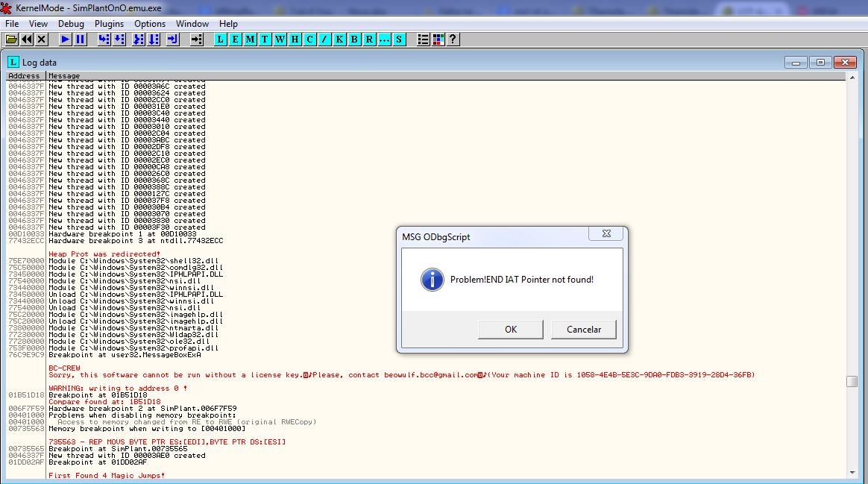Select 'Breakpoint at user32.MessageBoxExA' log row
The height and width of the screenshot is (484, 868).
pos(125,355)
